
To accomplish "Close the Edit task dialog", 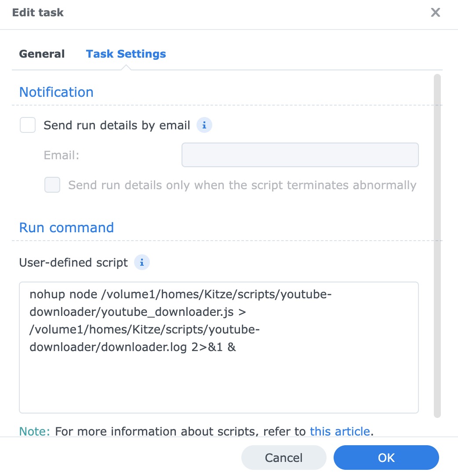I will 435,12.
